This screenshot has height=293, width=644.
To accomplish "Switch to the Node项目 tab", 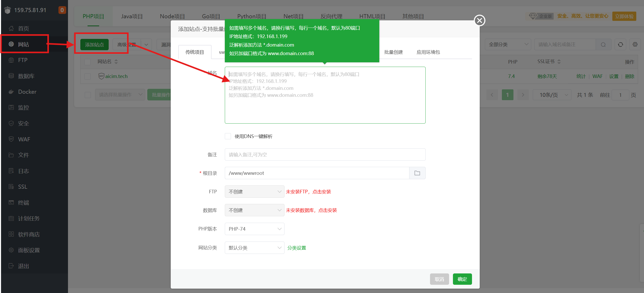I will (172, 16).
